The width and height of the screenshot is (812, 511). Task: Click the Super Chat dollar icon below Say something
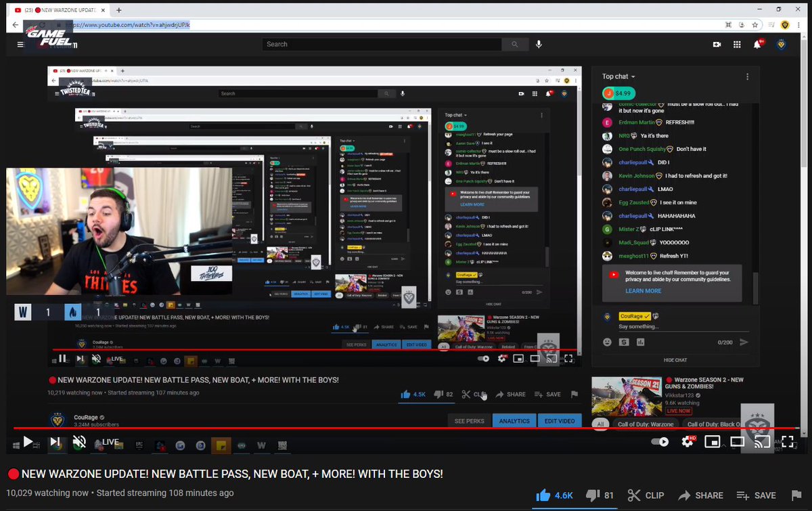point(624,342)
